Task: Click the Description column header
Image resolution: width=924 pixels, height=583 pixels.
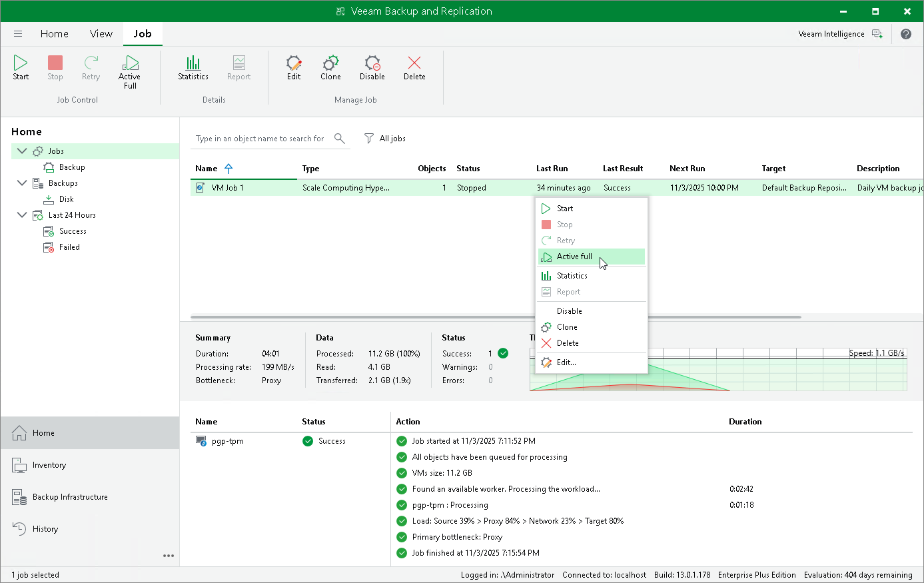Action: (878, 169)
